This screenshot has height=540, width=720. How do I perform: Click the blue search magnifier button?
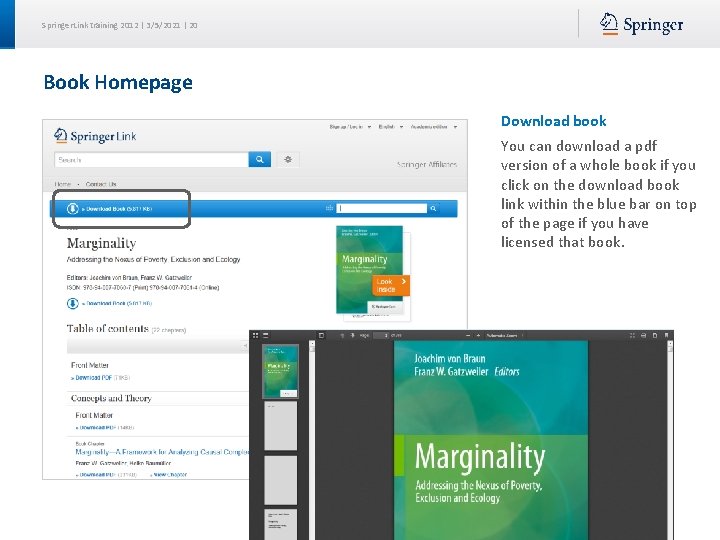coord(259,159)
